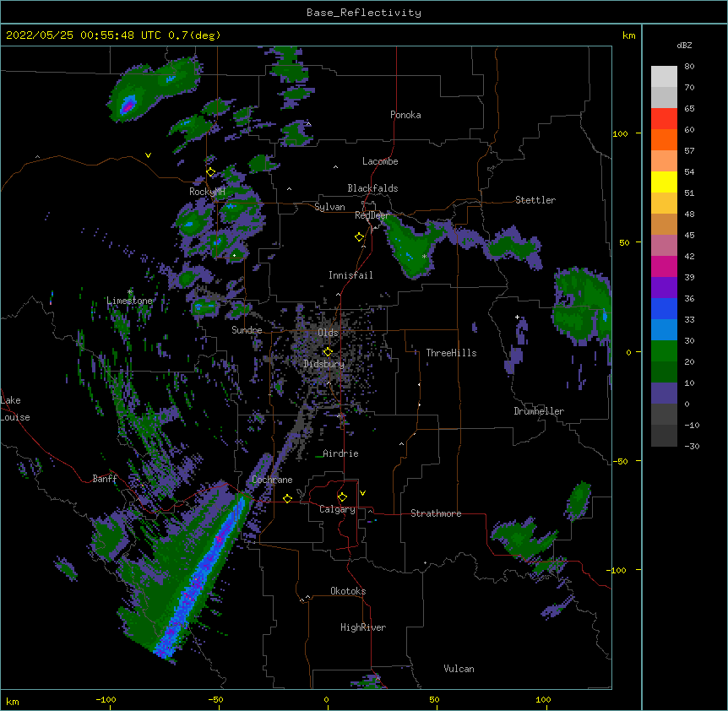
Task: Click the 45 value on the dBZ legend
Action: coord(689,235)
